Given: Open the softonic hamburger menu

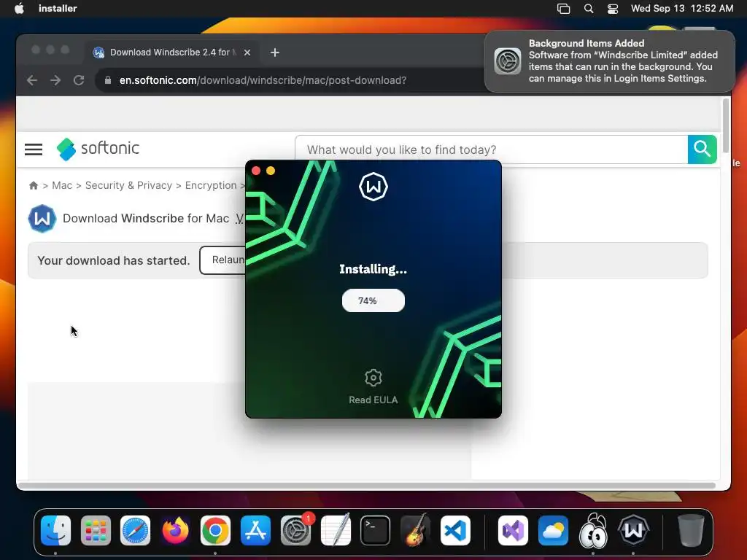Looking at the screenshot, I should pyautogui.click(x=34, y=149).
